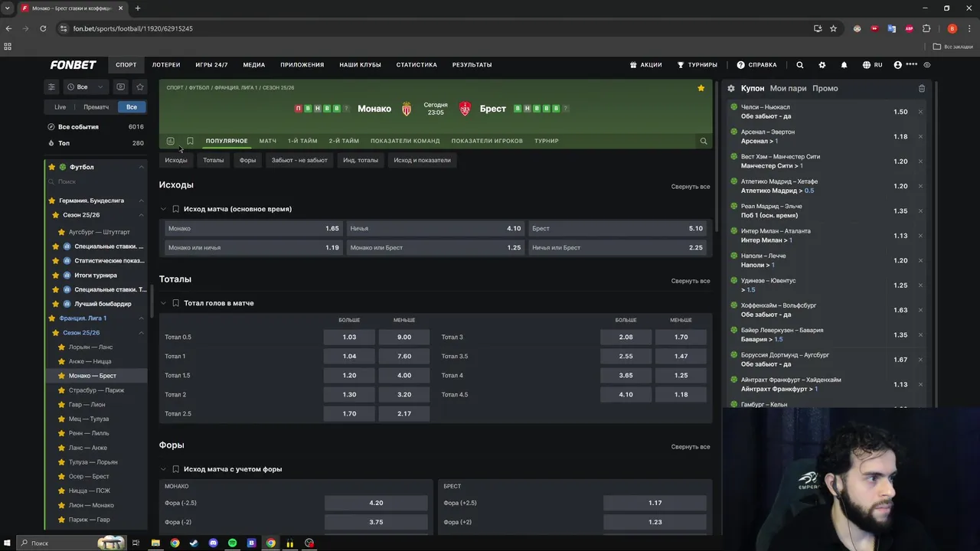Collapse the Футбол section chevron

(x=141, y=167)
